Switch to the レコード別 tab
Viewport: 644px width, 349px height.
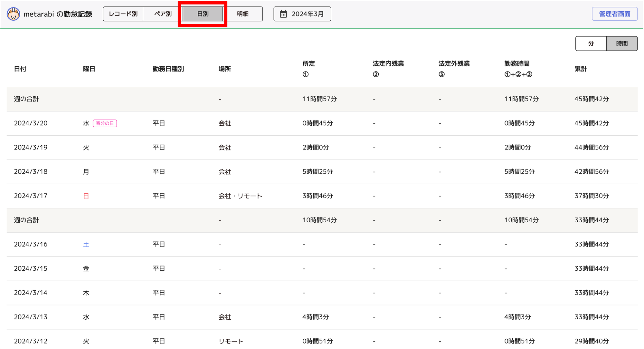123,14
